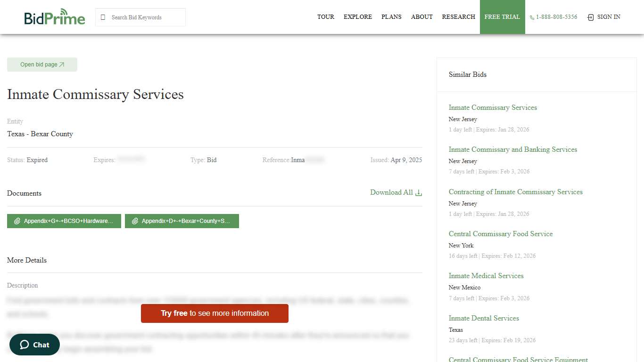Click the green FREE TRIAL button
This screenshot has height=362, width=644.
click(x=502, y=17)
